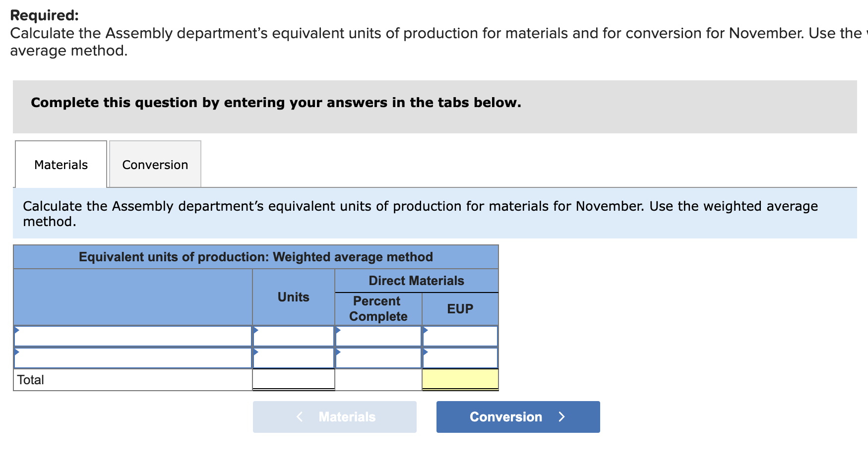Click the Total row Units cell
Screen dimensions: 868x469
(x=293, y=379)
